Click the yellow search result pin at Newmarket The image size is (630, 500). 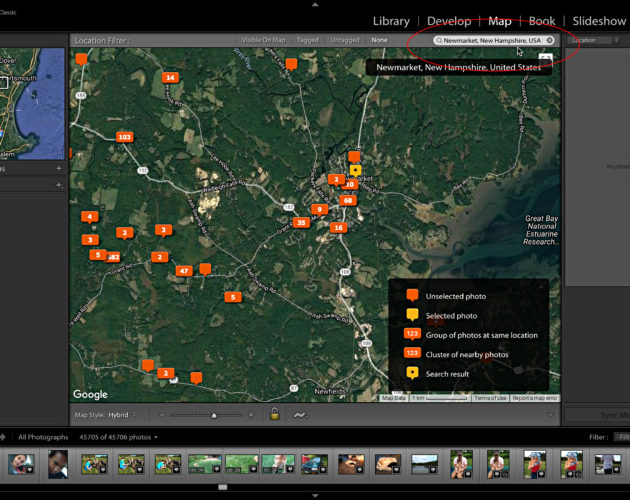pyautogui.click(x=355, y=170)
